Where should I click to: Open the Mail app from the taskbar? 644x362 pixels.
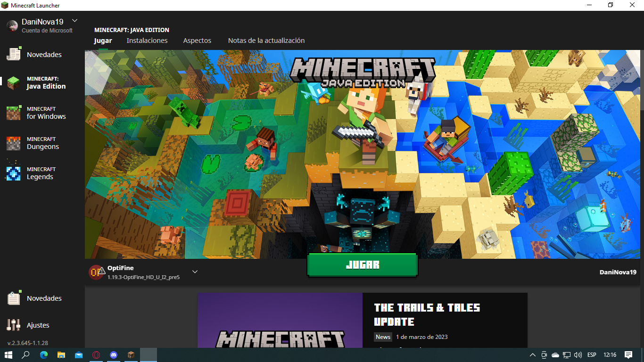[x=79, y=355]
